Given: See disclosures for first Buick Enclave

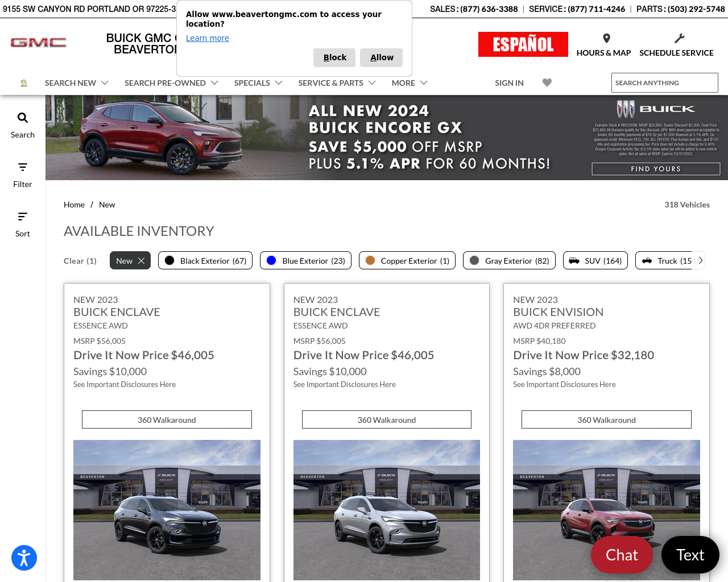Looking at the screenshot, I should tap(125, 384).
